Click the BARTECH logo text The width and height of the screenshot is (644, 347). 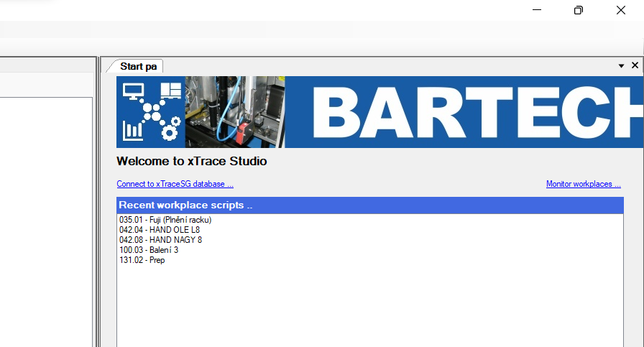(474, 111)
